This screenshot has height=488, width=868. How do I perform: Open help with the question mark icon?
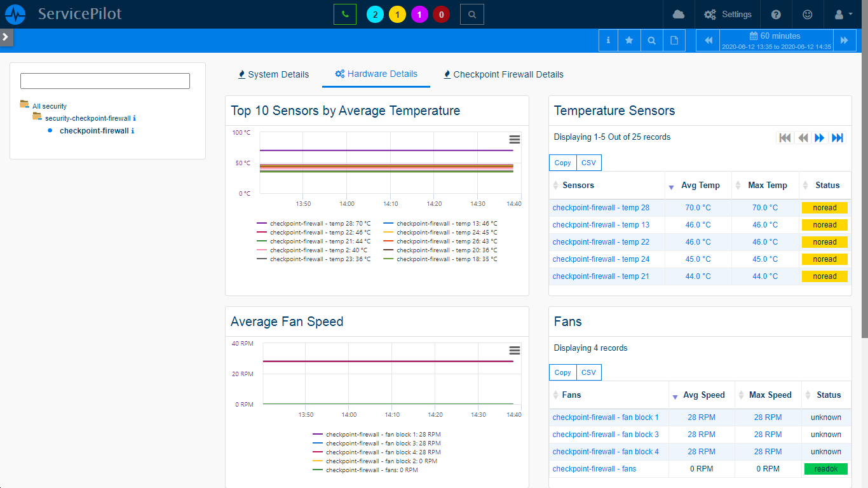[776, 14]
